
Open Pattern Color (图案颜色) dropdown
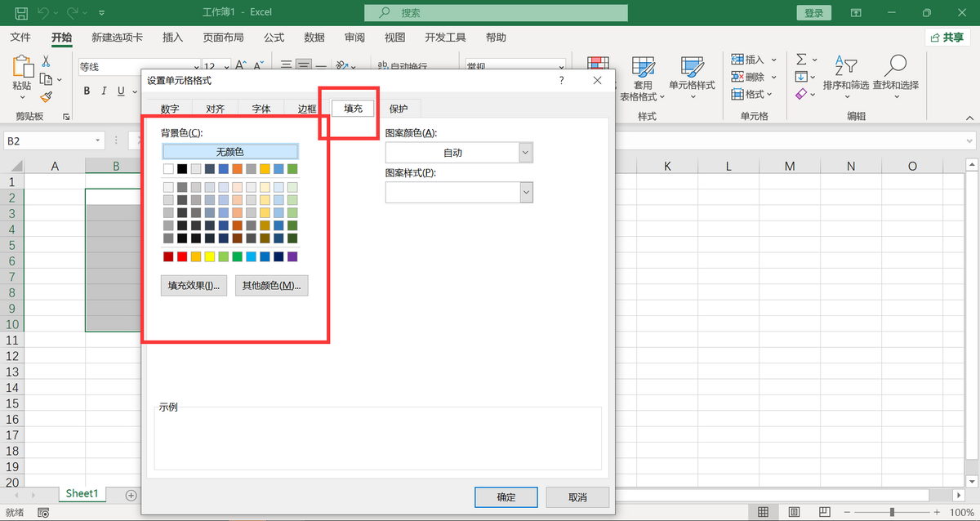click(x=526, y=153)
